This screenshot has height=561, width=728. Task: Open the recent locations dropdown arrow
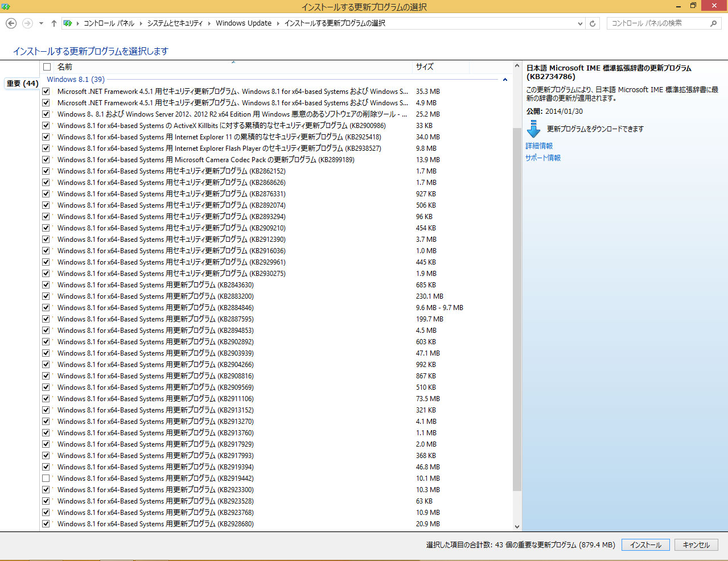41,23
